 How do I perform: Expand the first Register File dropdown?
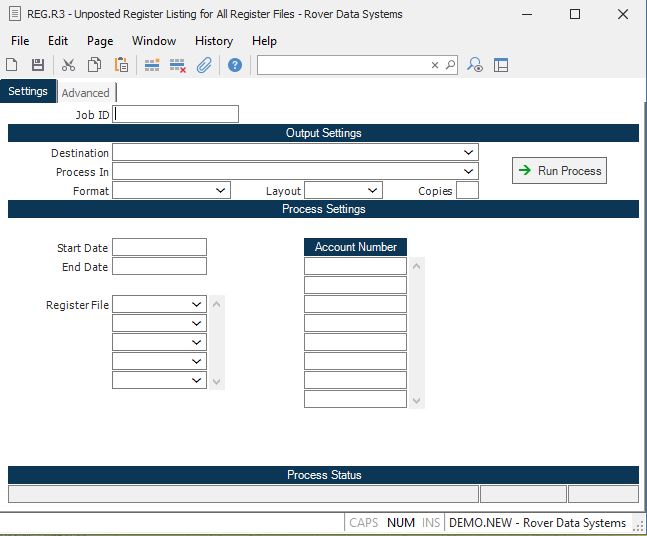[197, 304]
